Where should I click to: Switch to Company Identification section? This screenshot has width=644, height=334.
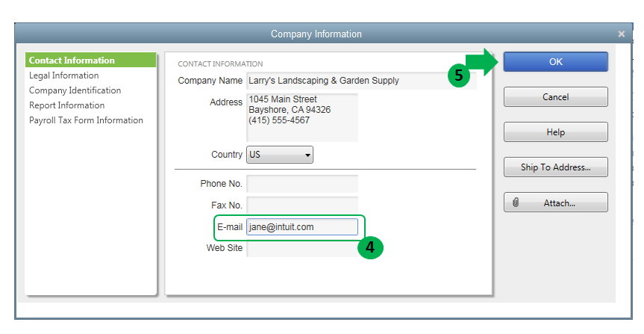click(x=75, y=90)
